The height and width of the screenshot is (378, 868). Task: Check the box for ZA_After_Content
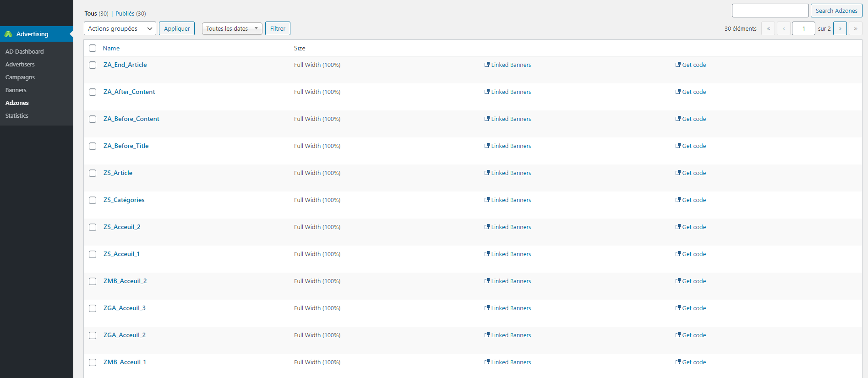[93, 92]
